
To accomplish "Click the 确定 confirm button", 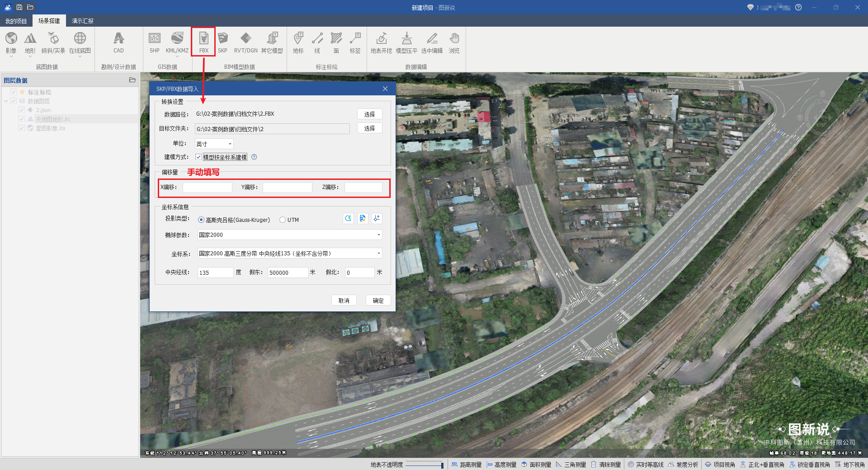I will 378,301.
